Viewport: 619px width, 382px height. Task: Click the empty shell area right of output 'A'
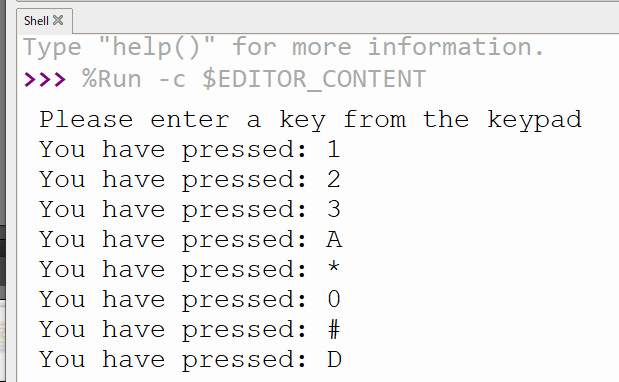[474, 240]
